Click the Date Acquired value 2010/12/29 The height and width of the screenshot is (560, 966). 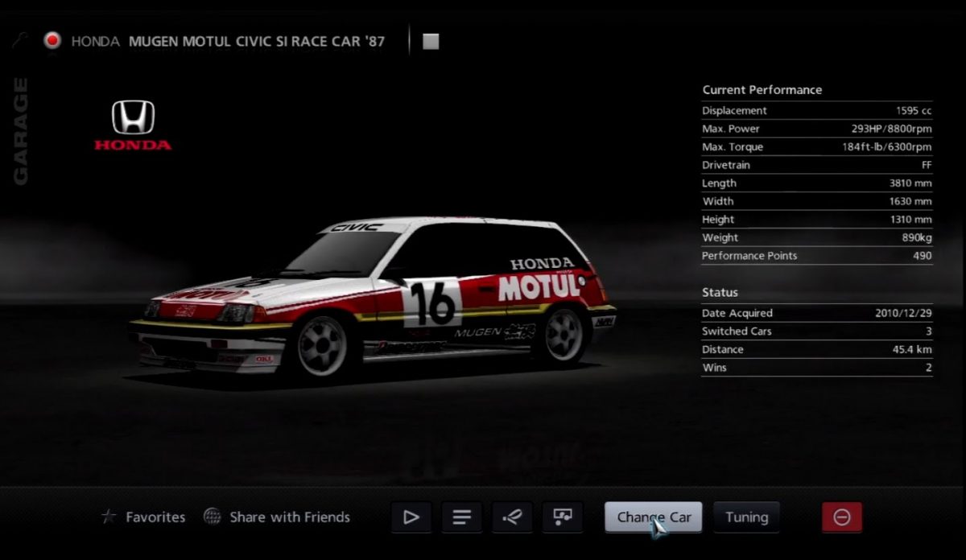tap(903, 313)
